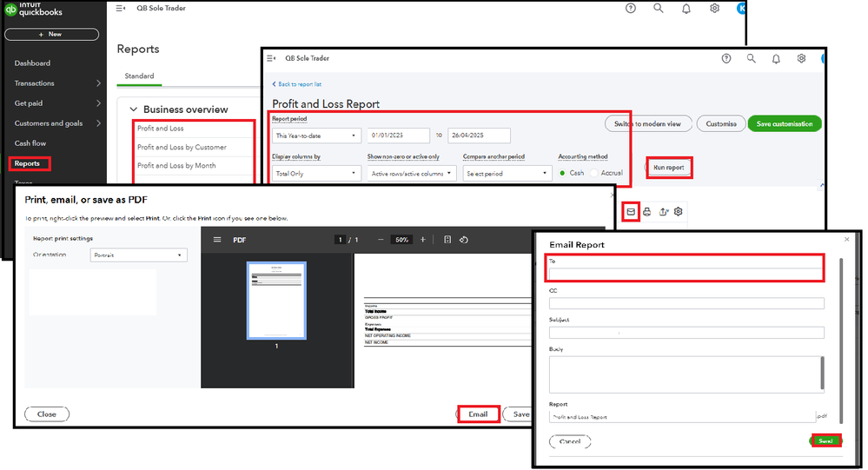
Task: Click the report end date field
Action: (479, 136)
